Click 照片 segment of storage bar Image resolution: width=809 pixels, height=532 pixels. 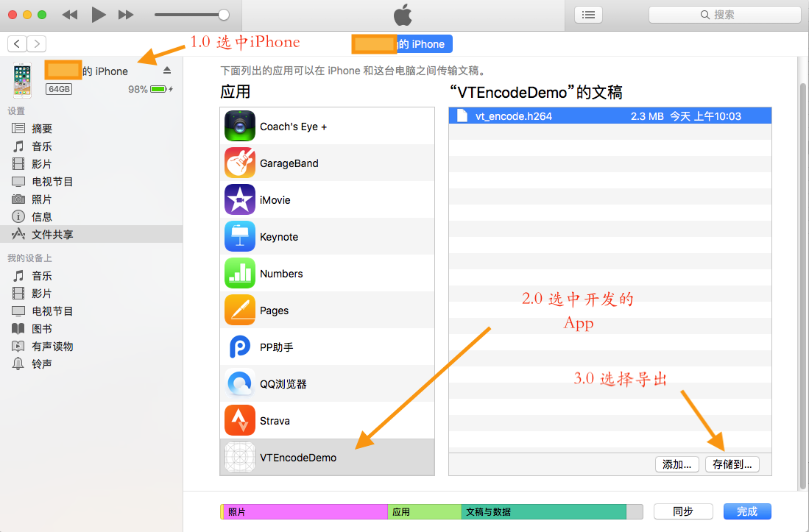click(305, 512)
